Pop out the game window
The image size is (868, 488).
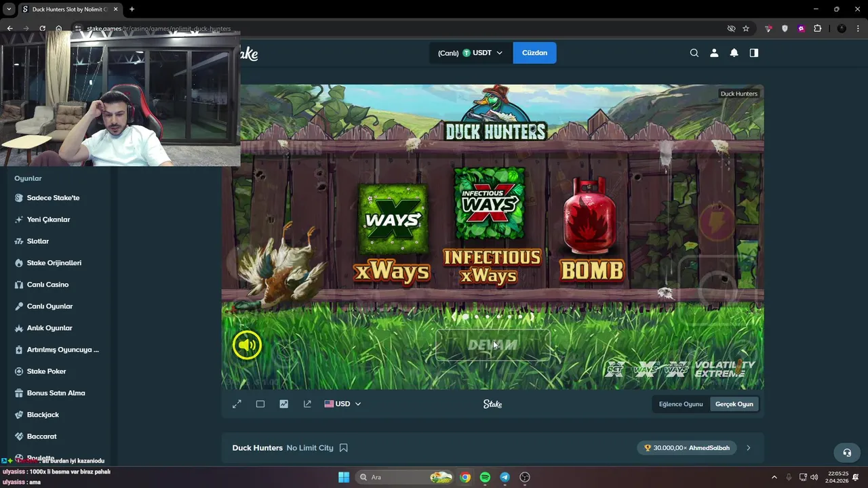pyautogui.click(x=307, y=404)
